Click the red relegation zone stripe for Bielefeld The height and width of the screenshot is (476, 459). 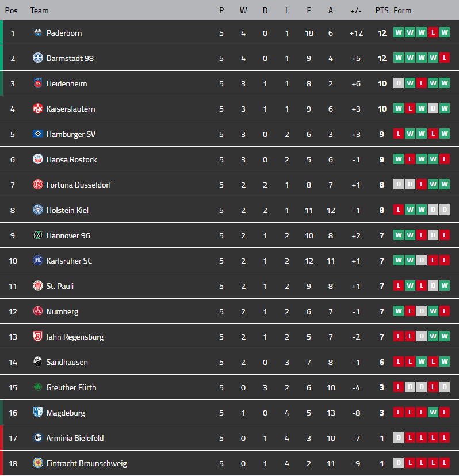(2, 438)
